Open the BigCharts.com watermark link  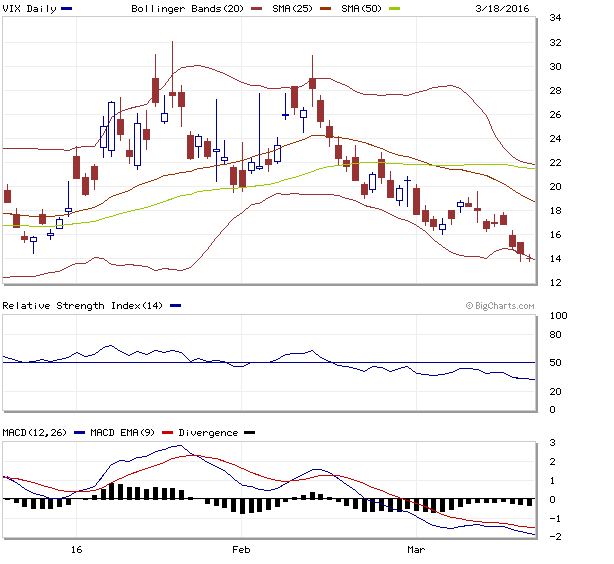[503, 306]
